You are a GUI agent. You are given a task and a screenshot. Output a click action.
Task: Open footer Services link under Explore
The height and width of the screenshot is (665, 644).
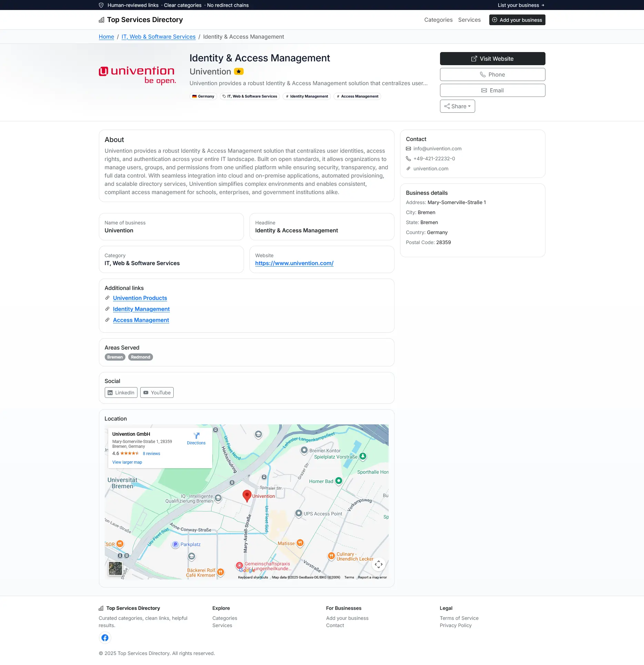click(x=222, y=626)
